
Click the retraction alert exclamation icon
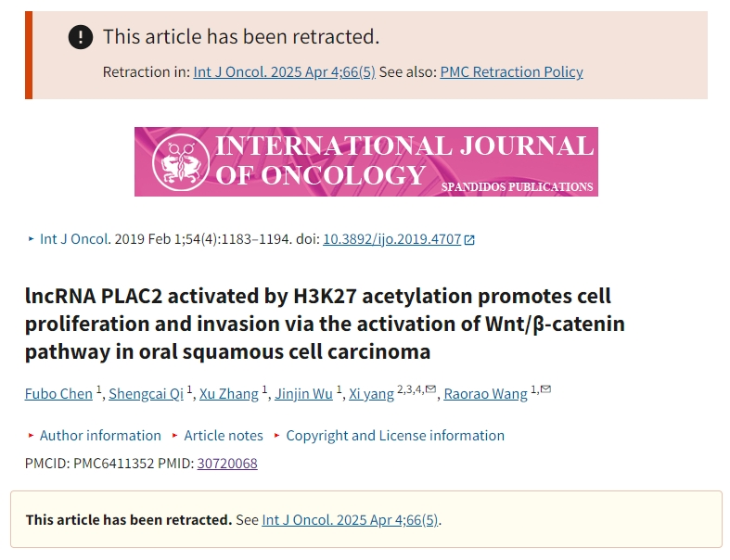coord(81,37)
